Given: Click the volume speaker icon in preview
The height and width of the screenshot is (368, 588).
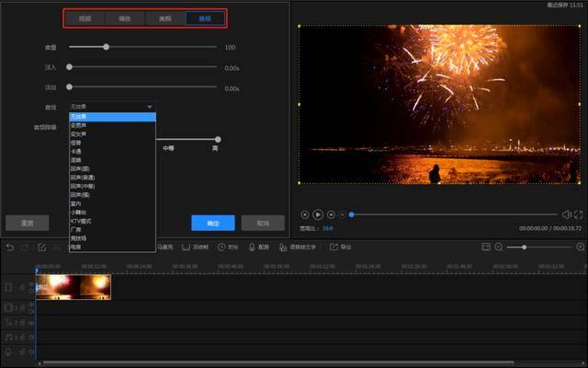Looking at the screenshot, I should coord(566,214).
